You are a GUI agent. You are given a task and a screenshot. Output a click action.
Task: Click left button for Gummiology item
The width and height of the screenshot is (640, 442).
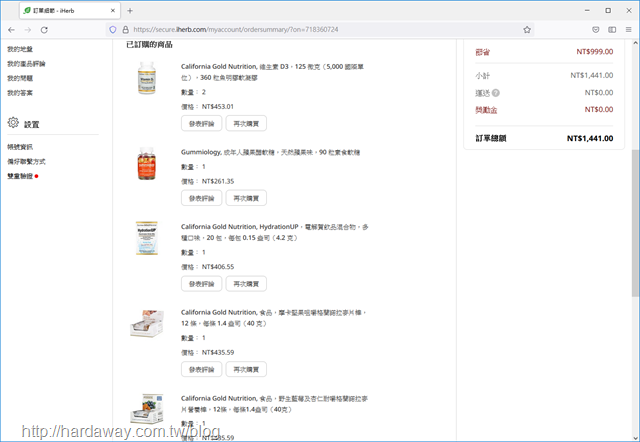(202, 198)
